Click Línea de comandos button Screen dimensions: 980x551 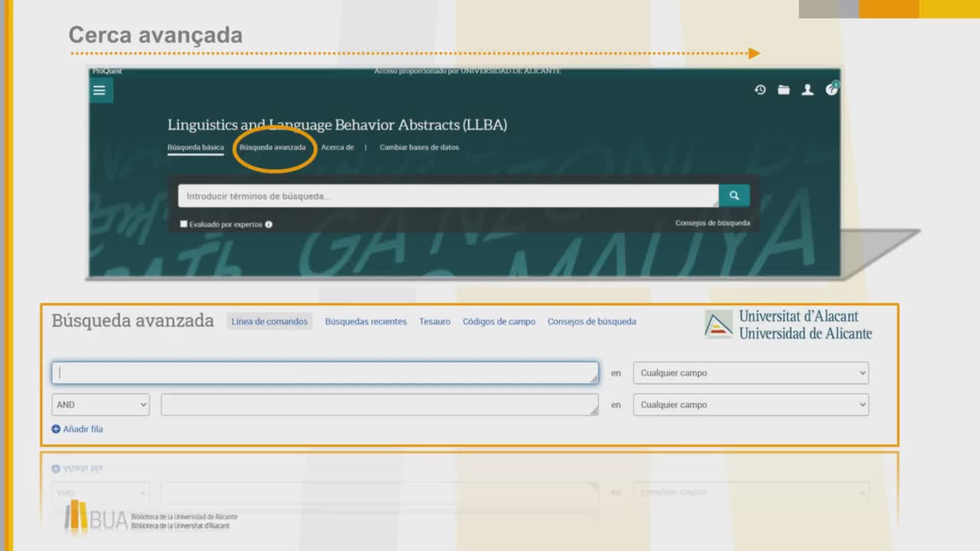click(x=269, y=321)
